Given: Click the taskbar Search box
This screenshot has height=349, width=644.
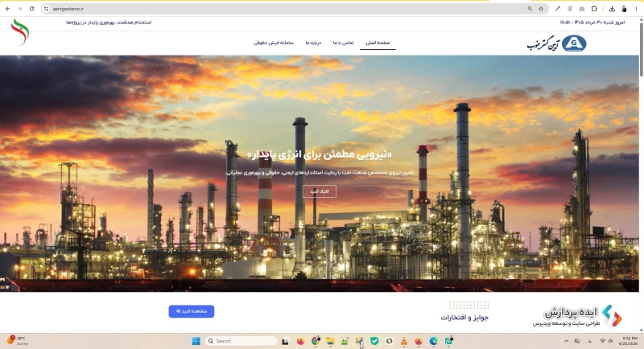Looking at the screenshot, I should 241,341.
